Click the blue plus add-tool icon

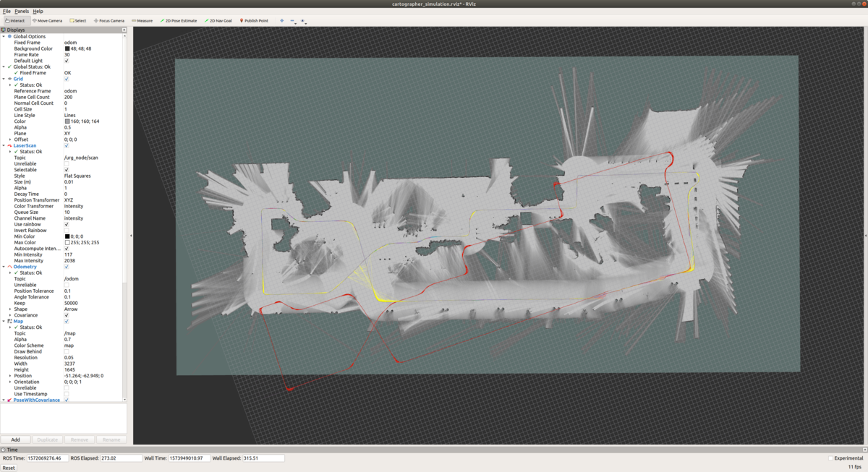click(282, 21)
